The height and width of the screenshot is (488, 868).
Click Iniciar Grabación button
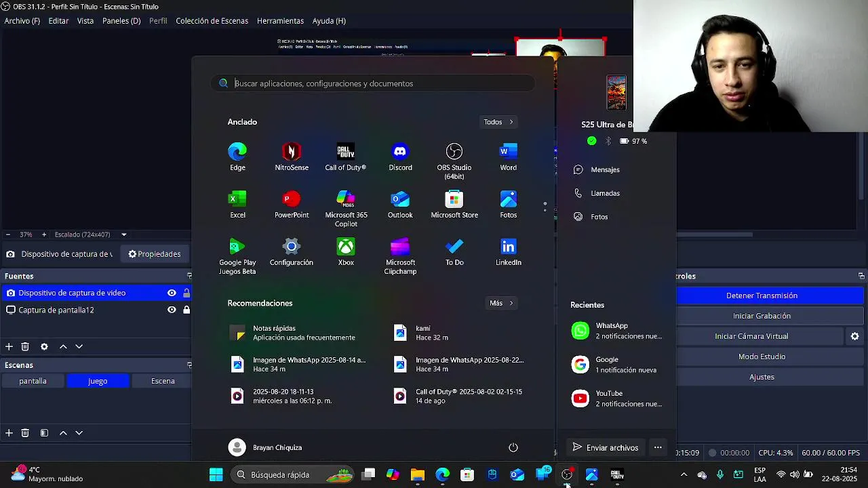[x=762, y=316]
